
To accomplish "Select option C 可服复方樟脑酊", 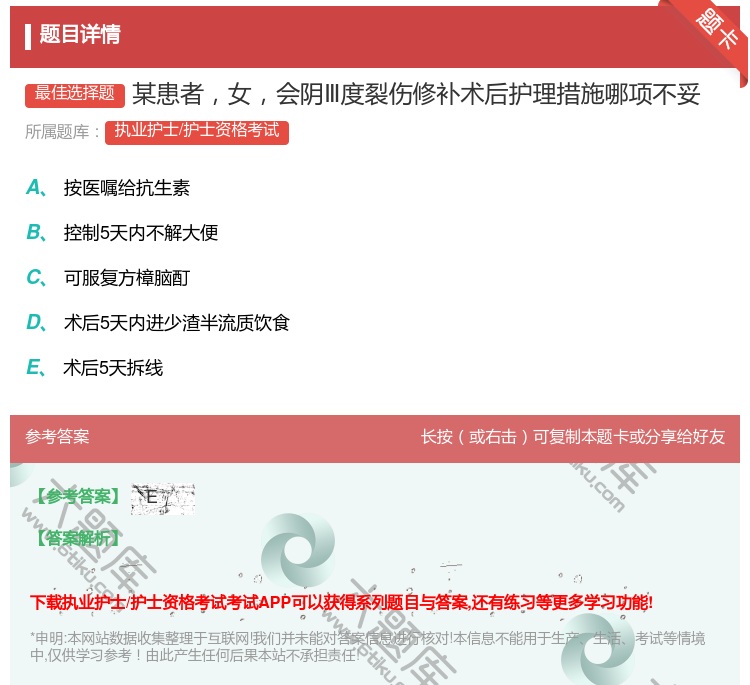I will 108,277.
